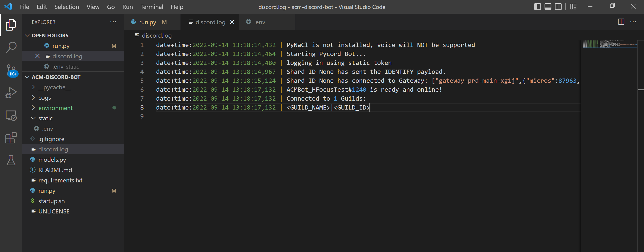Open the editor More Actions ellipsis
This screenshot has width=644, height=252.
point(633,22)
